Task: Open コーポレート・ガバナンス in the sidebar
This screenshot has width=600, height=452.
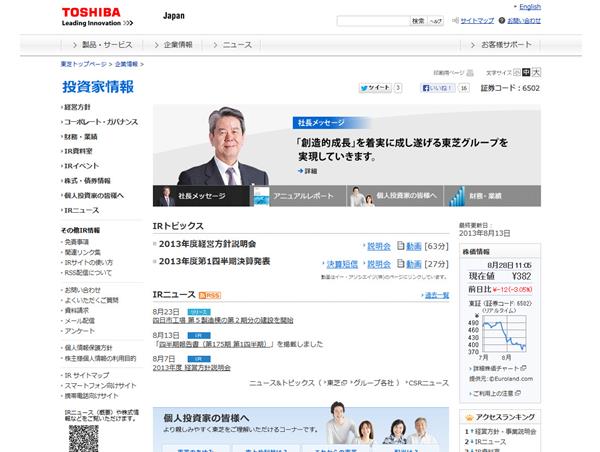Action: click(99, 122)
